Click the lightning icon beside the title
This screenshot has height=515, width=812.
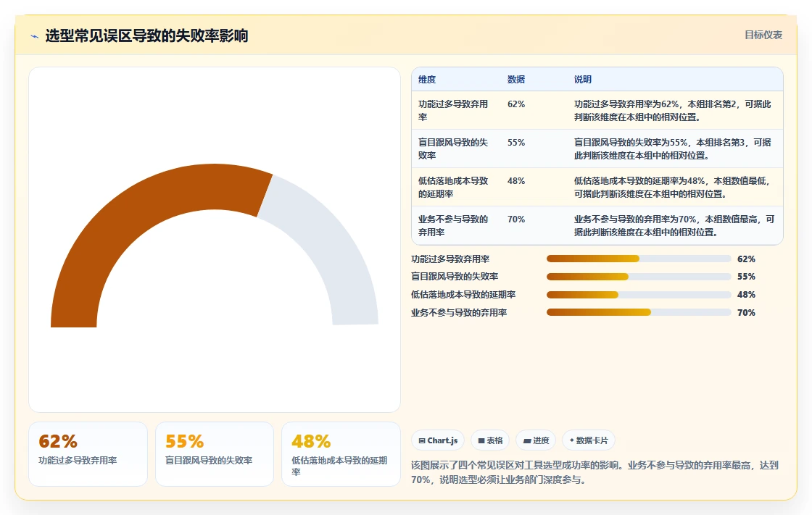coord(35,36)
